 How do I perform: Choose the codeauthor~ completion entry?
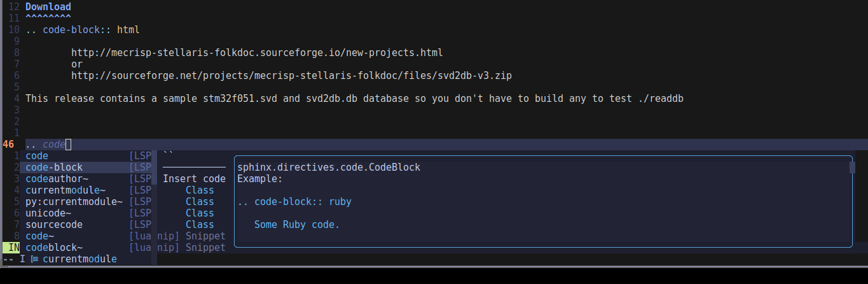point(57,179)
